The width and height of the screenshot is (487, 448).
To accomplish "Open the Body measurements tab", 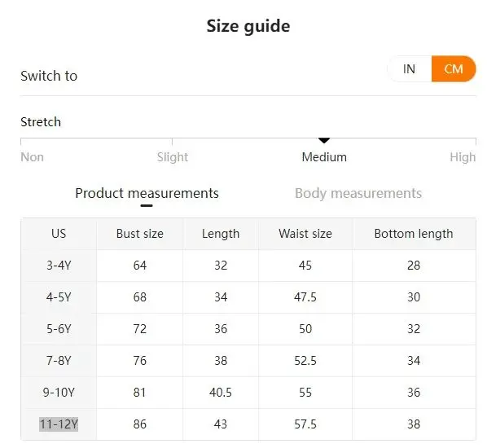I will [358, 193].
